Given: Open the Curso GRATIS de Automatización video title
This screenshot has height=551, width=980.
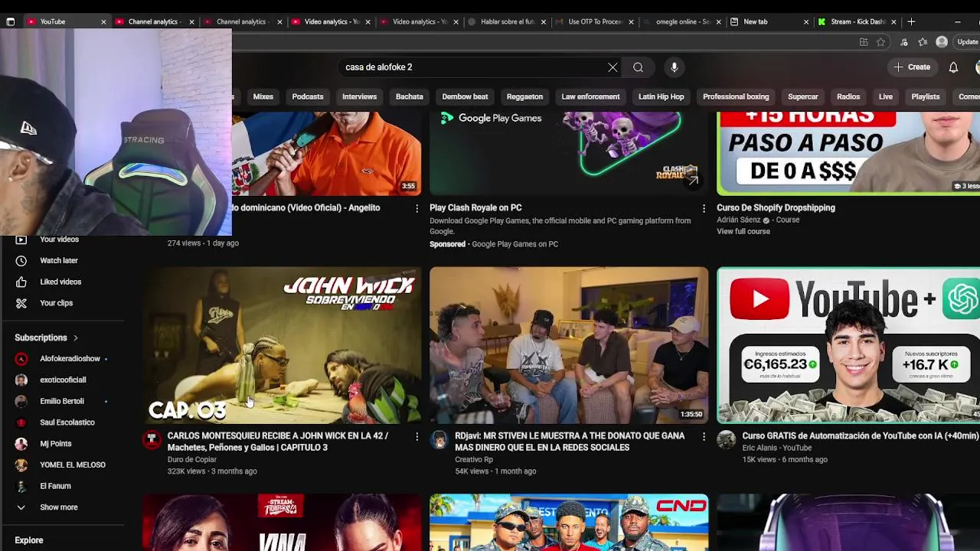Looking at the screenshot, I should pos(861,436).
